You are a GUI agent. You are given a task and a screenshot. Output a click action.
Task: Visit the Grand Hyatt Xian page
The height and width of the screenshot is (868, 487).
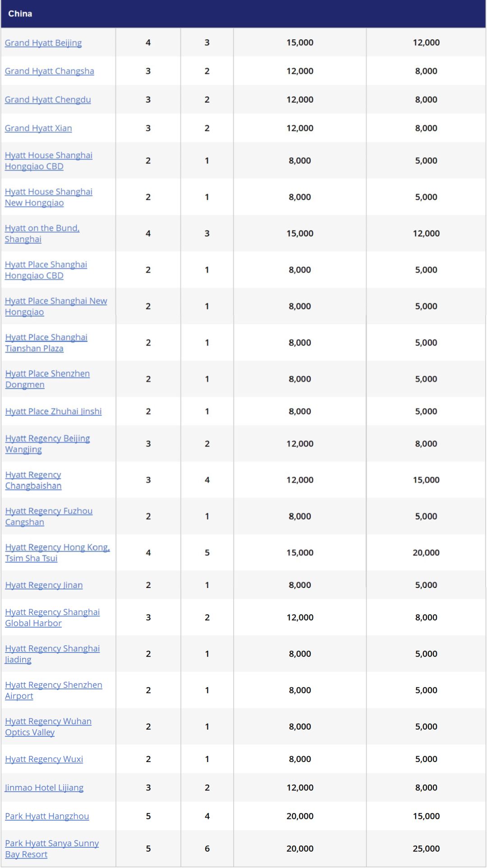click(x=38, y=128)
